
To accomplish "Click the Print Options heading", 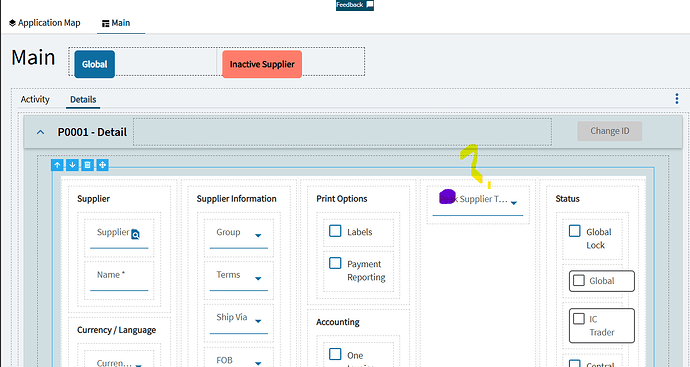I will point(341,199).
